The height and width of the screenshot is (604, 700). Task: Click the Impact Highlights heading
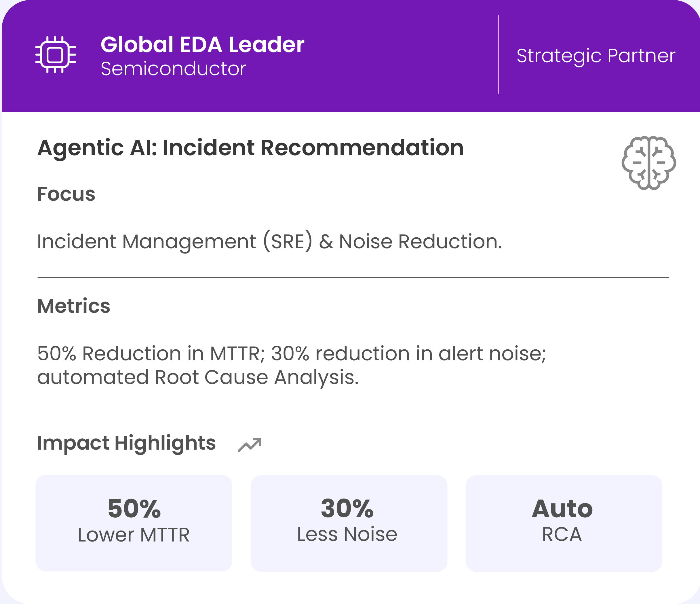pyautogui.click(x=126, y=443)
